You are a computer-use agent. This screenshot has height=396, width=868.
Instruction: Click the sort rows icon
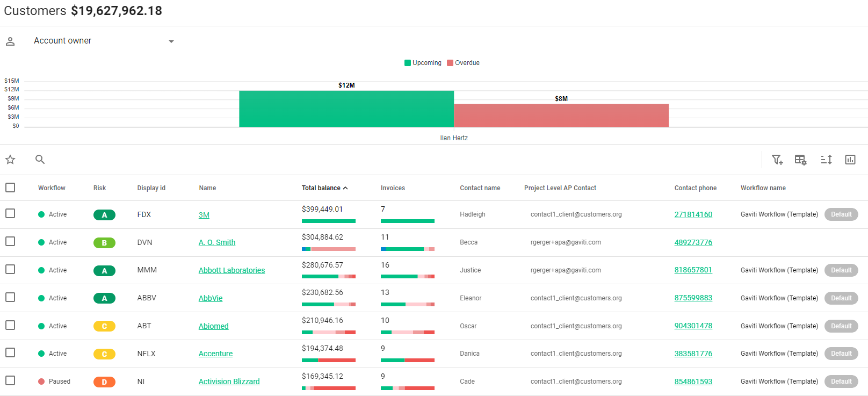[x=826, y=160]
